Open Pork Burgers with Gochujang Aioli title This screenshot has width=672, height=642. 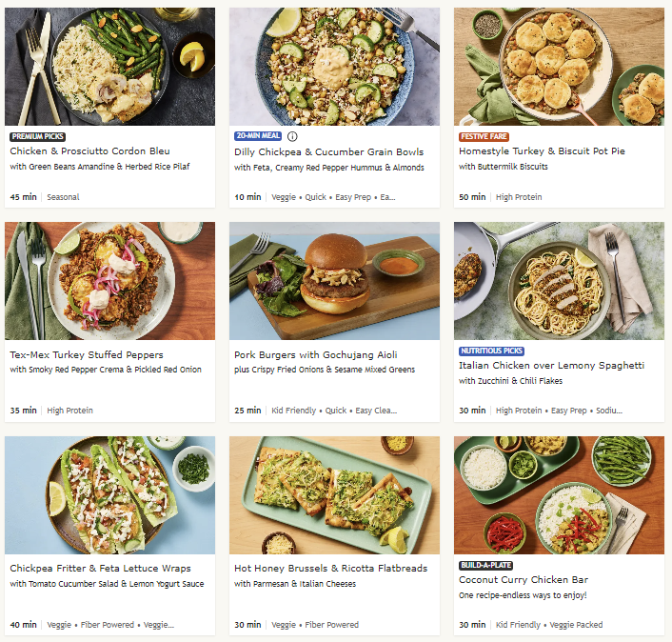pos(315,354)
